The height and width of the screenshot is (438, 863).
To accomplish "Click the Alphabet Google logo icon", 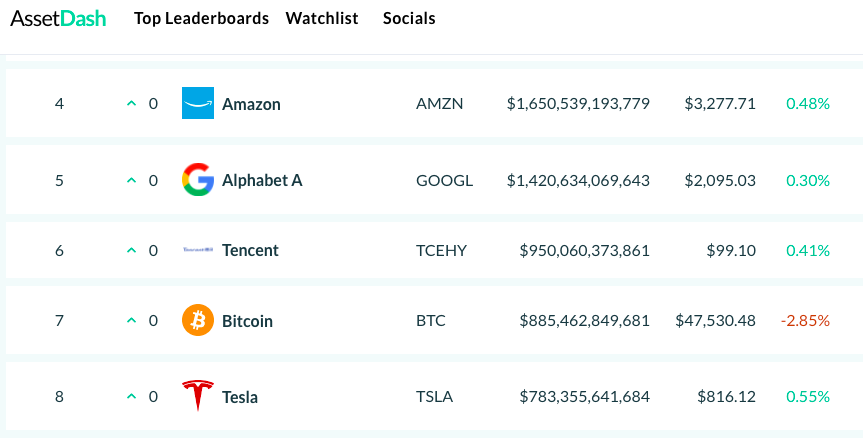I will [x=198, y=180].
